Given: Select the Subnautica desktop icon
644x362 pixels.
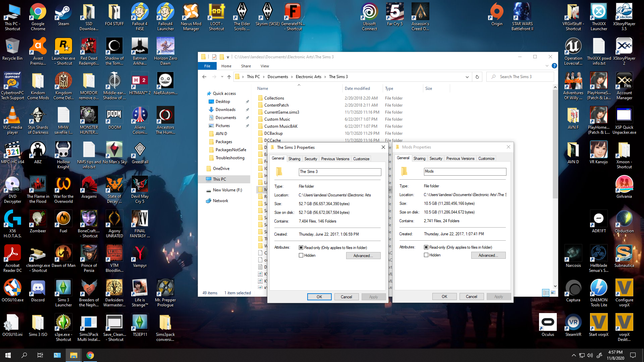Looking at the screenshot, I should click(x=624, y=256).
